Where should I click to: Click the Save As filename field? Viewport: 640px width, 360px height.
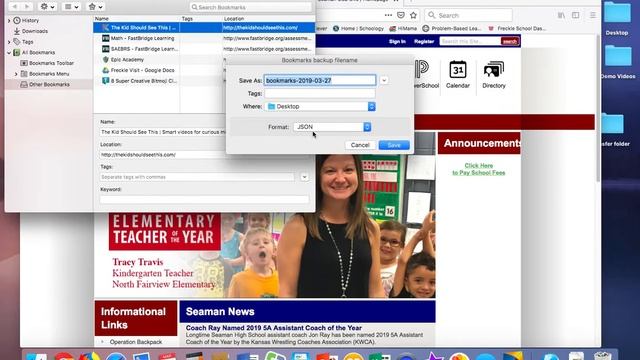pos(320,80)
